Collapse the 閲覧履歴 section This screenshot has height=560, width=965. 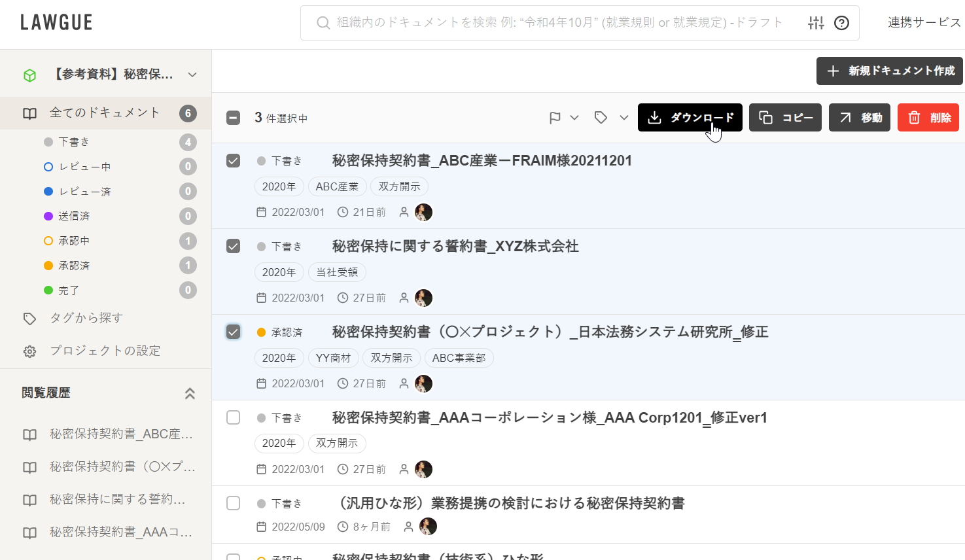[190, 393]
